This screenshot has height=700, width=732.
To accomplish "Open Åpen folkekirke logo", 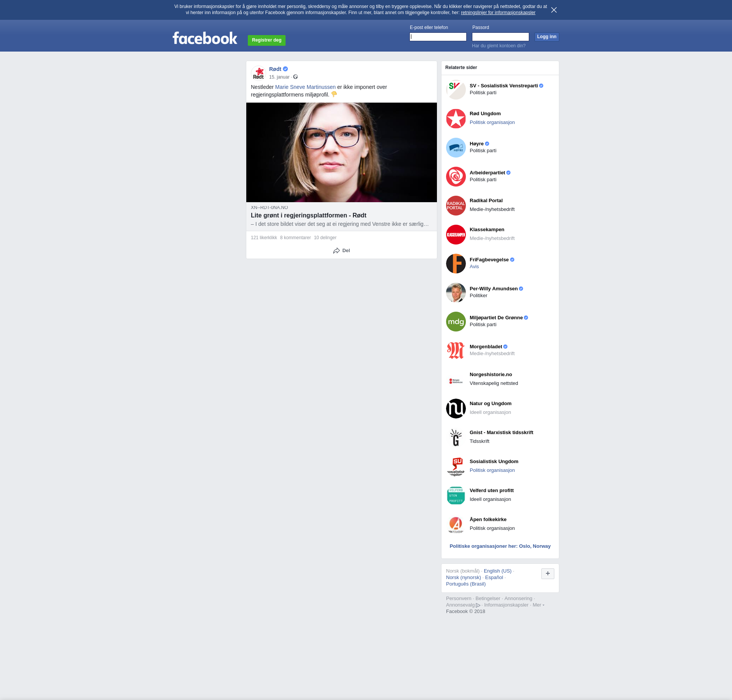I will coord(456,525).
